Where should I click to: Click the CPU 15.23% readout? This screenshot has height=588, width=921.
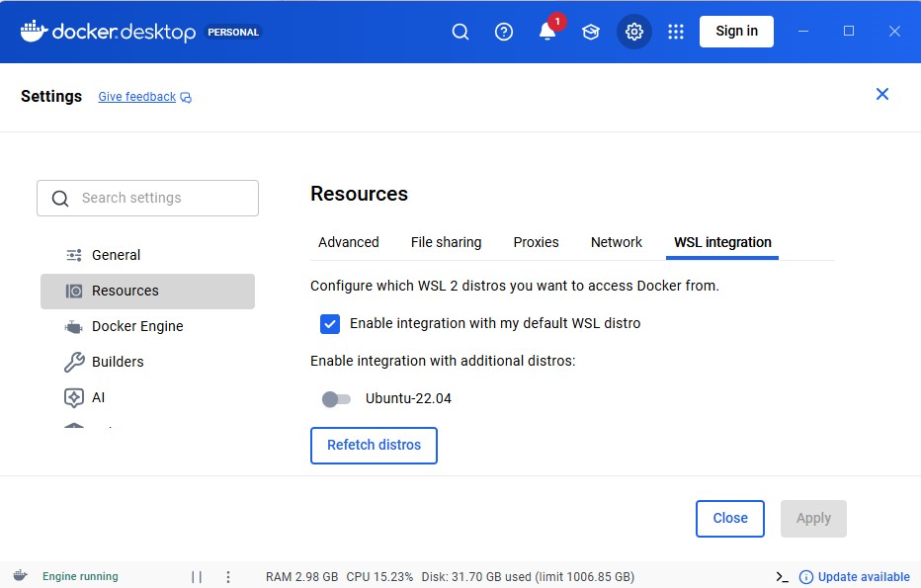click(379, 577)
